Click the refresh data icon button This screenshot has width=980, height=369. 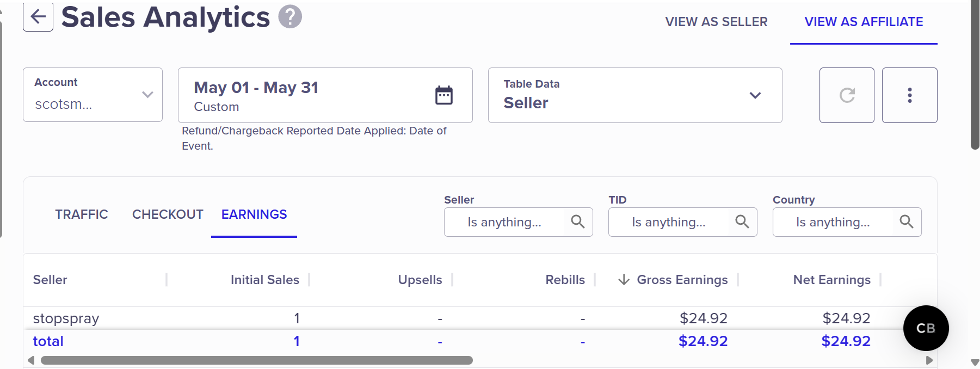(x=847, y=95)
